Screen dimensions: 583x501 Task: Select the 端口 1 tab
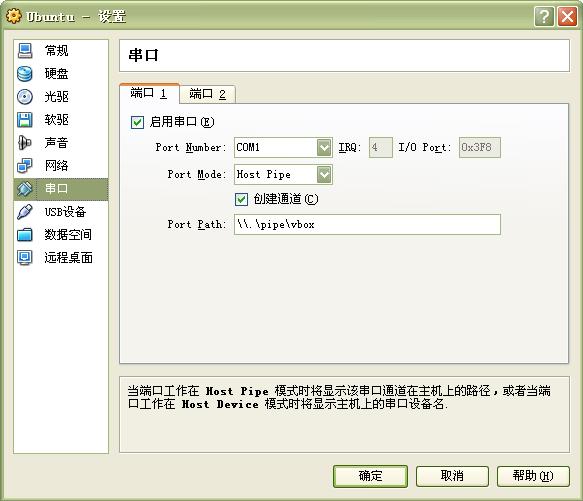(149, 93)
